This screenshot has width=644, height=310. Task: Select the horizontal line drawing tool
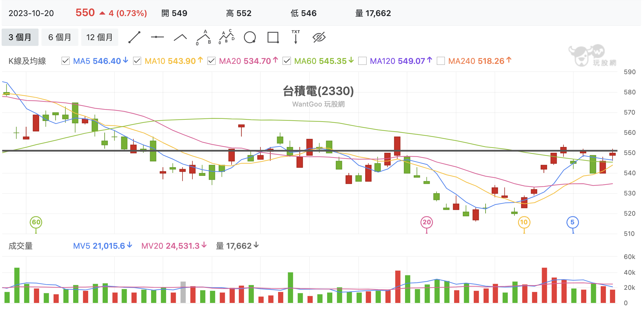157,37
